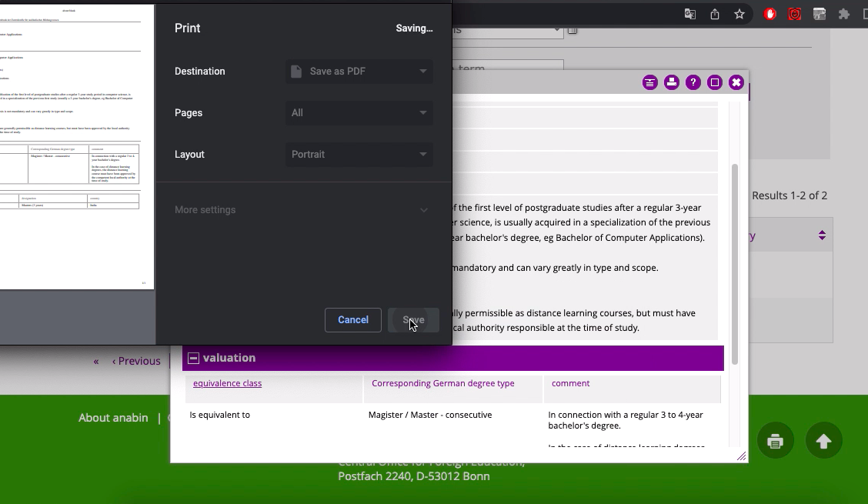The image size is (868, 504).
Task: Click the About anabin footer link
Action: click(113, 417)
